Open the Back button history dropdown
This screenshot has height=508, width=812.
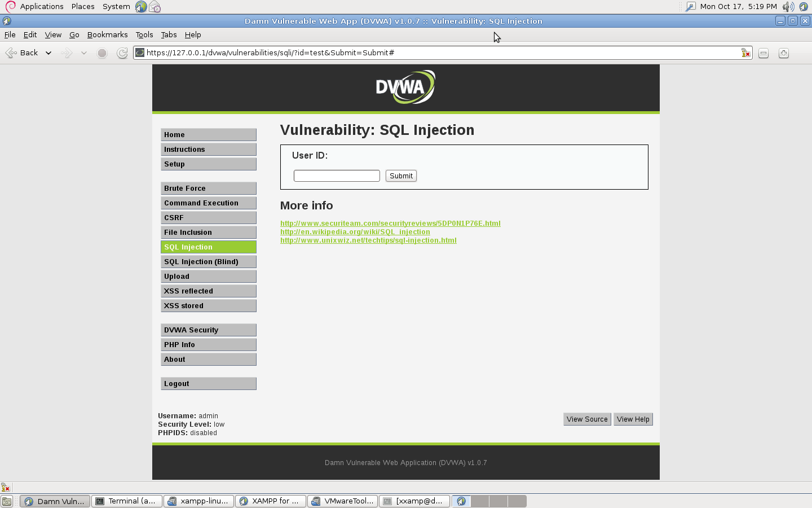point(48,52)
